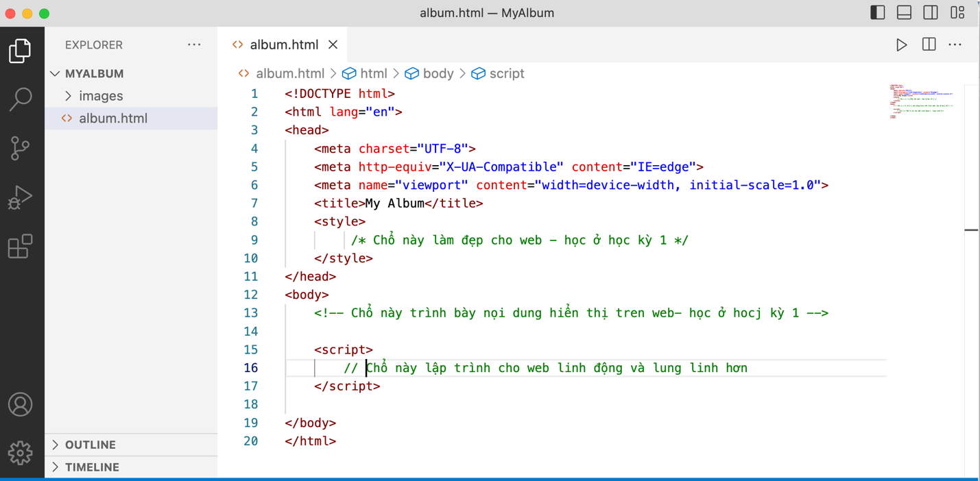980x481 pixels.
Task: Open the Extensions view
Action: pos(21,247)
